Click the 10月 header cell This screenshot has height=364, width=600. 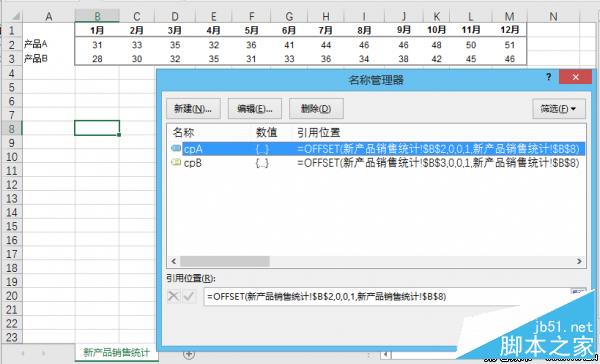437,30
